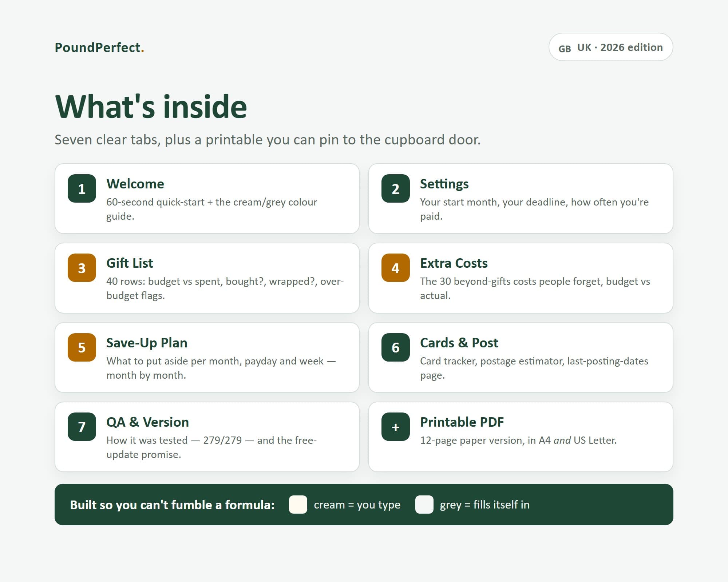Select the orange number 3 badge
Screen dimensions: 728x582
click(82, 268)
